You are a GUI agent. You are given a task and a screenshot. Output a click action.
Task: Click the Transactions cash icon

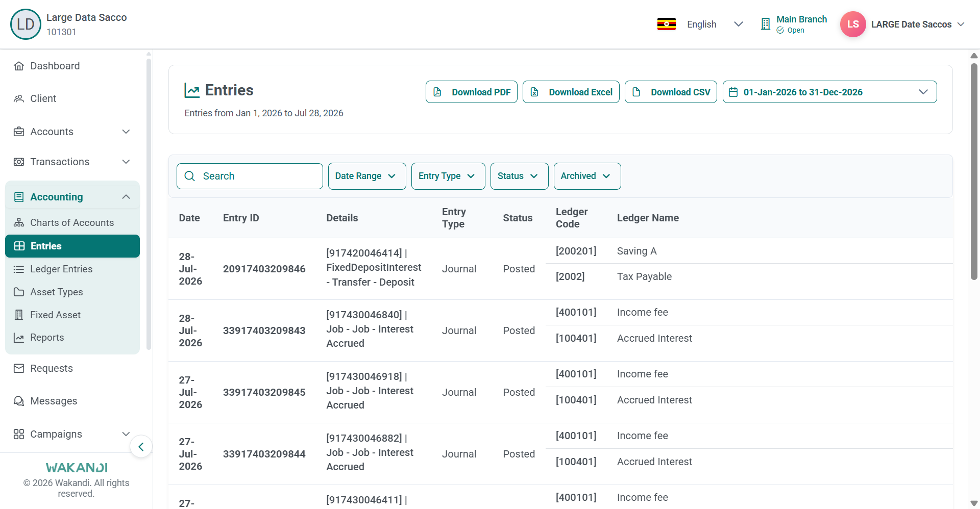(x=19, y=162)
